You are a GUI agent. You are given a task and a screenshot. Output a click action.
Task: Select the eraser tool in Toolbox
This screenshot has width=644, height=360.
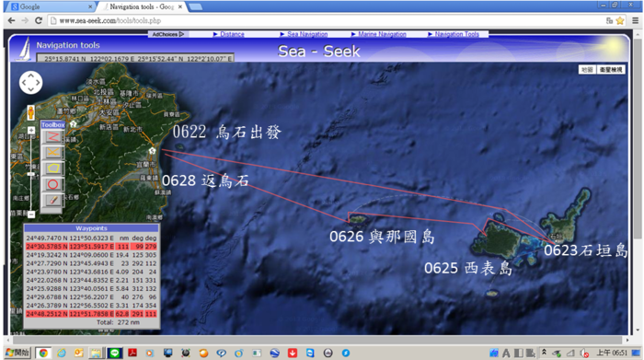(x=52, y=200)
